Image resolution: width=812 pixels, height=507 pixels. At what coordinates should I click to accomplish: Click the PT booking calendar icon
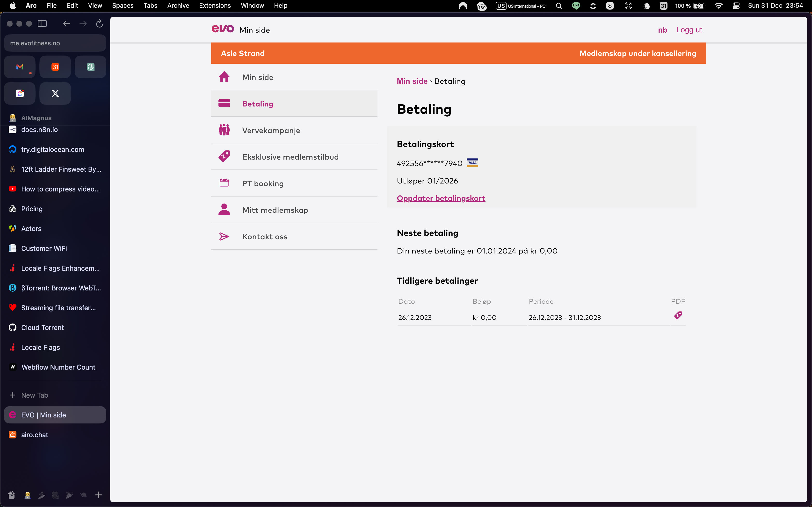tap(224, 183)
